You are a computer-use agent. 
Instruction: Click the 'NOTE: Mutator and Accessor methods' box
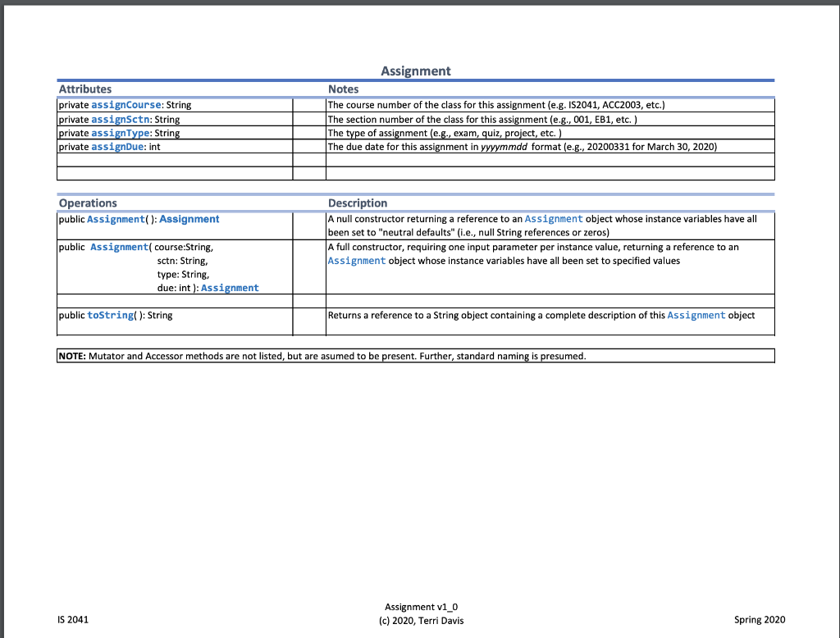pos(416,356)
